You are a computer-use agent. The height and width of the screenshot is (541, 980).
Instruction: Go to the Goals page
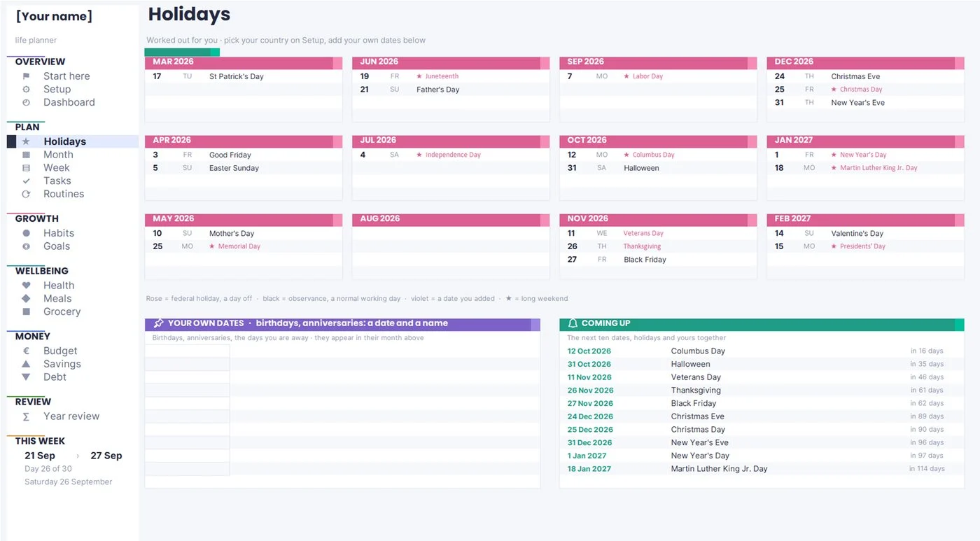(x=57, y=246)
